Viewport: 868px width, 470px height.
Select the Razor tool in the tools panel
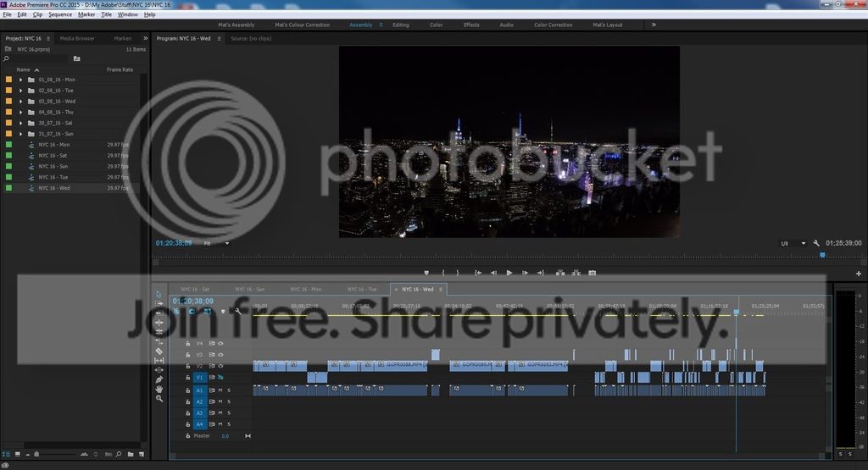(x=159, y=351)
